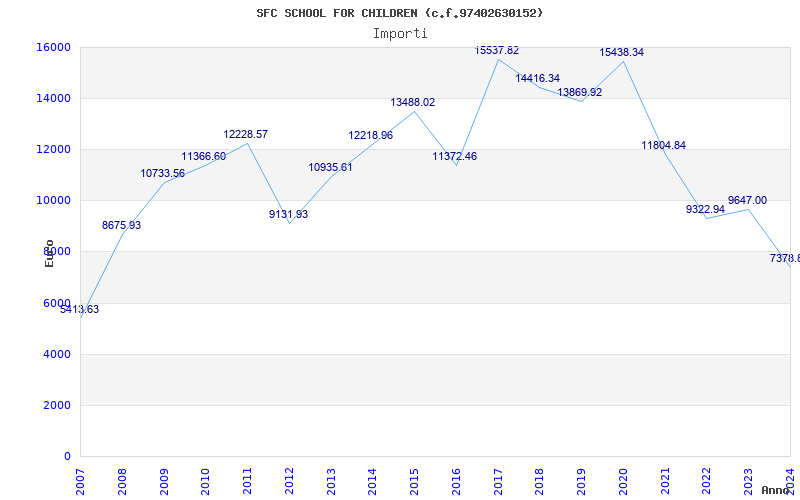Select the data label 9647.00

coord(747,200)
